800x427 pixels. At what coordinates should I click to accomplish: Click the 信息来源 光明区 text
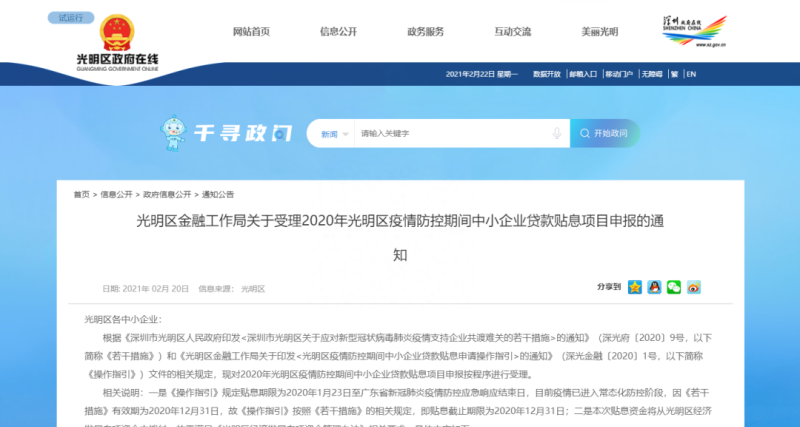[232, 289]
